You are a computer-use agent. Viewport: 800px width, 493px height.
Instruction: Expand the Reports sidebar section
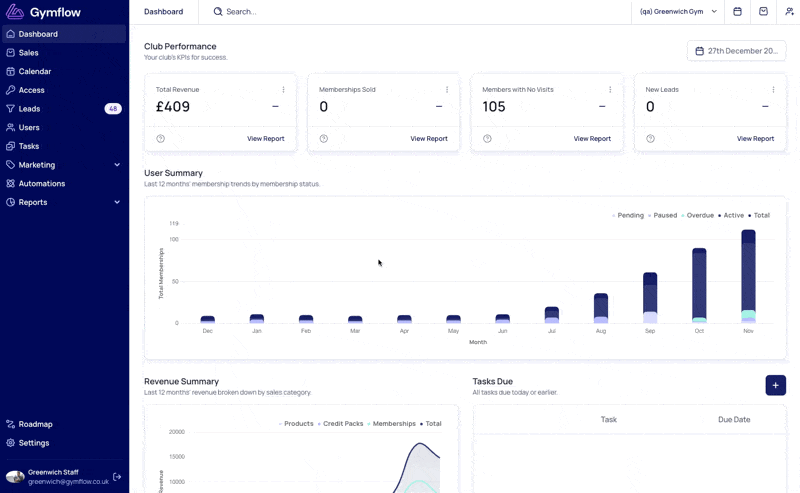coord(64,202)
